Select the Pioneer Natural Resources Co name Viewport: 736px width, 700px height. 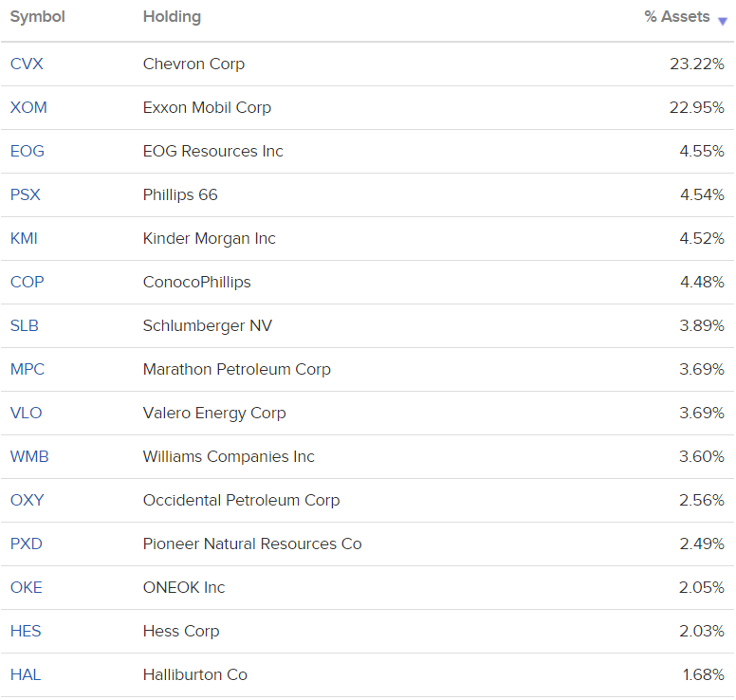pyautogui.click(x=252, y=544)
